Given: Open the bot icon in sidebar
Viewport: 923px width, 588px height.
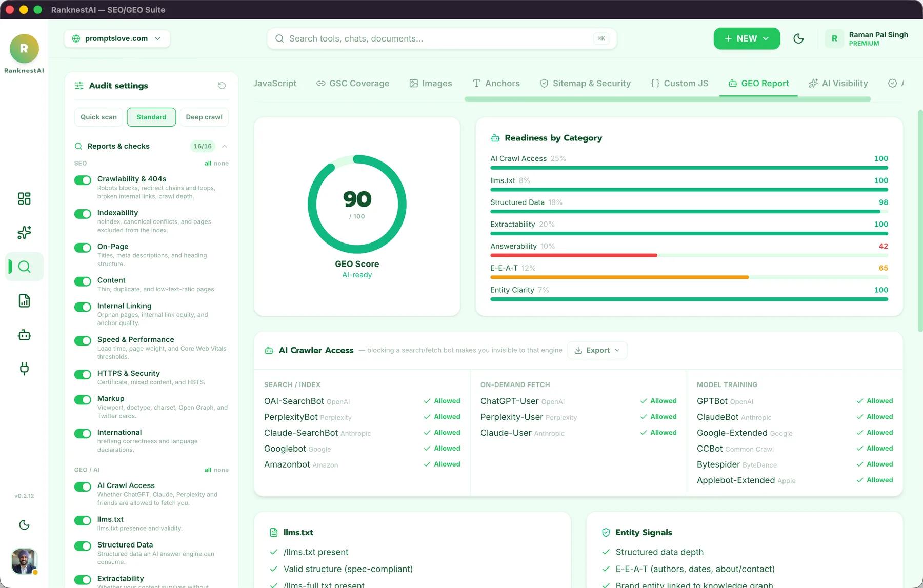Looking at the screenshot, I should click(x=24, y=335).
